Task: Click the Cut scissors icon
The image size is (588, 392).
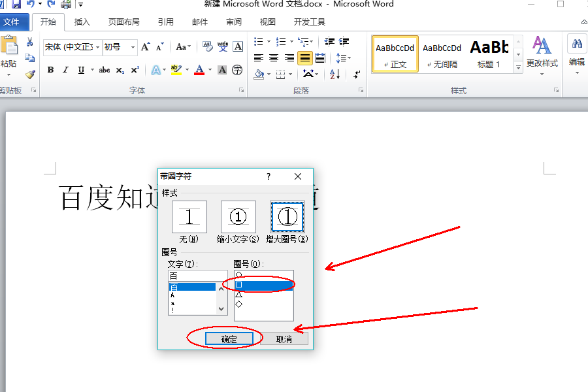Action: point(29,42)
